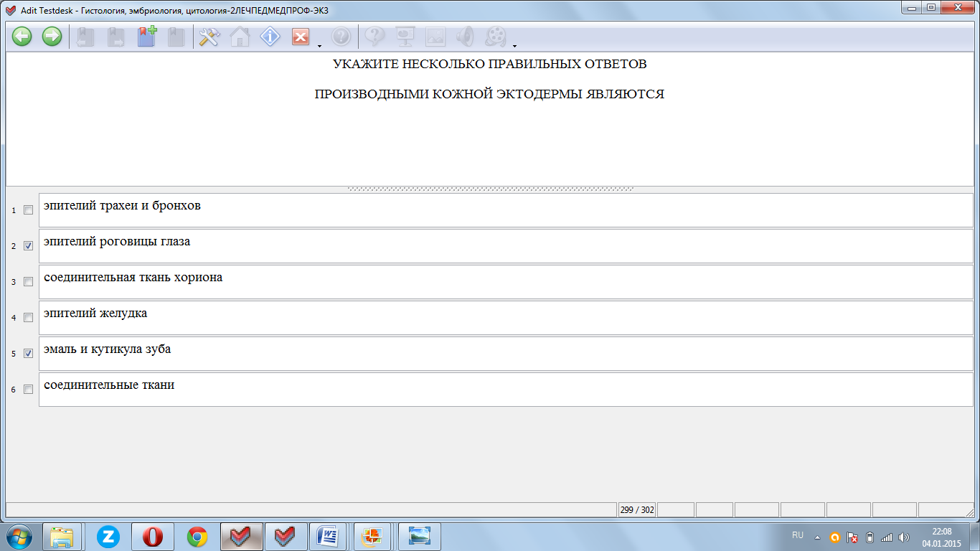Click the battery icon in tray
The image size is (980, 551).
coord(870,537)
